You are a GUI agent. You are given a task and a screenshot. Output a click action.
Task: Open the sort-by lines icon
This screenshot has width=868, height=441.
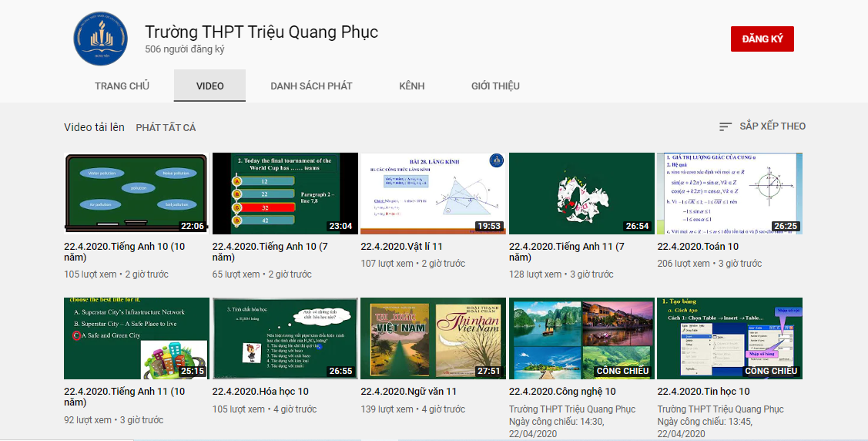point(726,127)
